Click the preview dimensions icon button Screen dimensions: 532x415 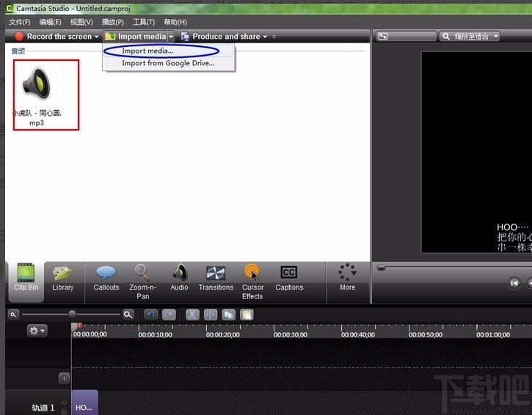pyautogui.click(x=383, y=36)
